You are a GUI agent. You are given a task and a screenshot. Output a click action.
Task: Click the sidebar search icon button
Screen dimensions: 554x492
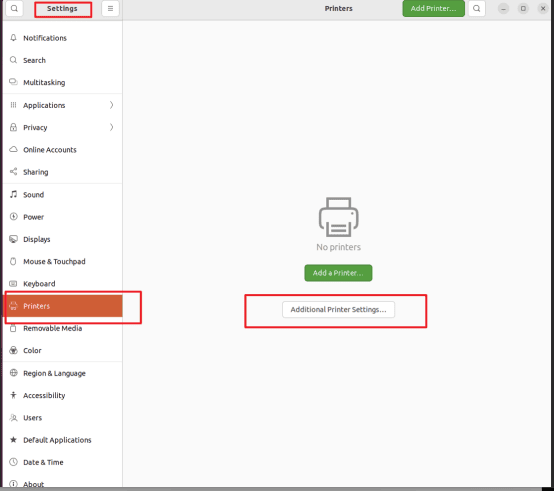pyautogui.click(x=14, y=8)
